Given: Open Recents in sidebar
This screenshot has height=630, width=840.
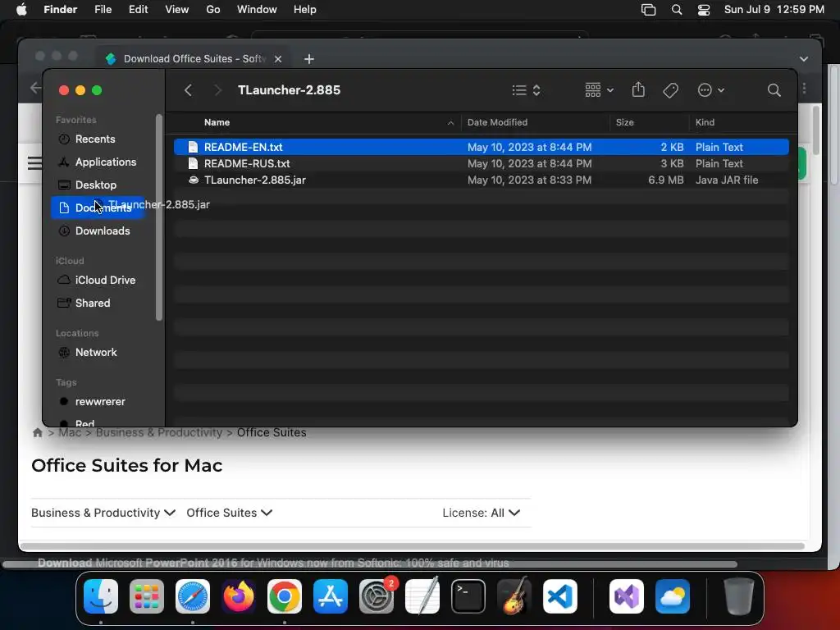Looking at the screenshot, I should [95, 139].
